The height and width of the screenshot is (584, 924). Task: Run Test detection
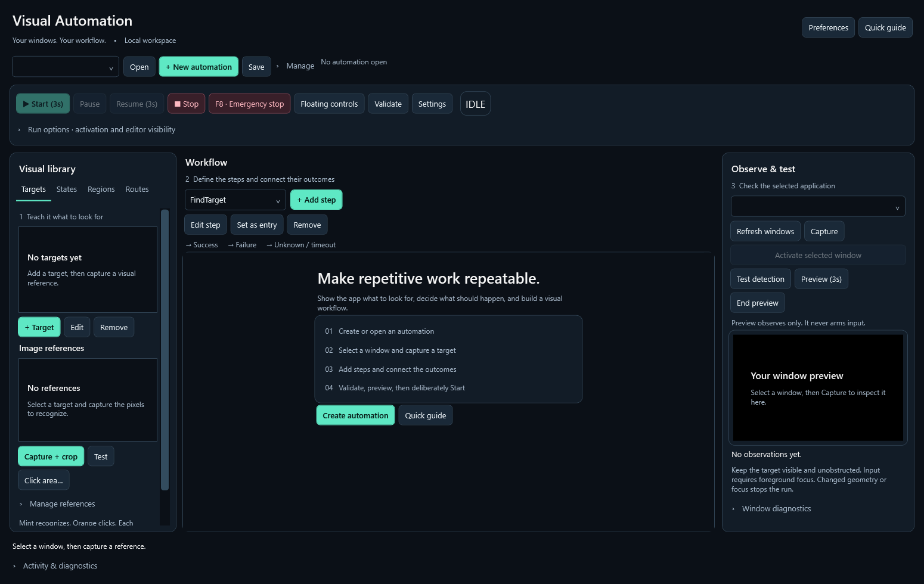tap(761, 279)
